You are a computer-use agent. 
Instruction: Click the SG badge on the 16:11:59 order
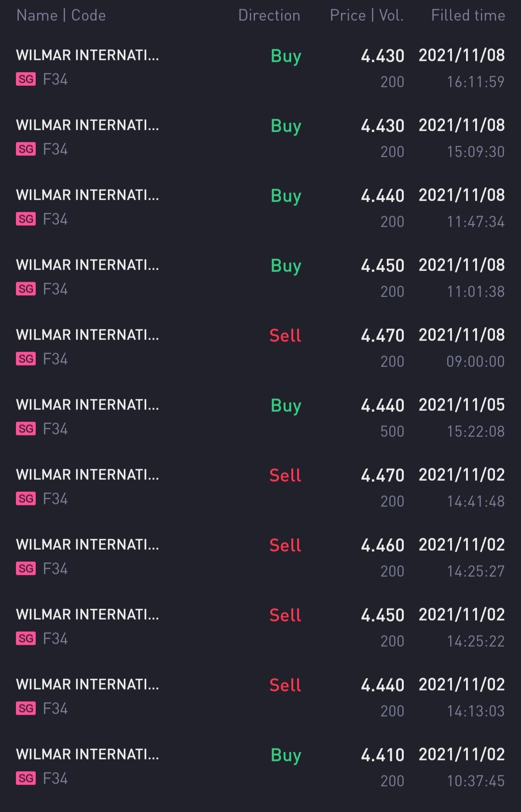tap(26, 79)
